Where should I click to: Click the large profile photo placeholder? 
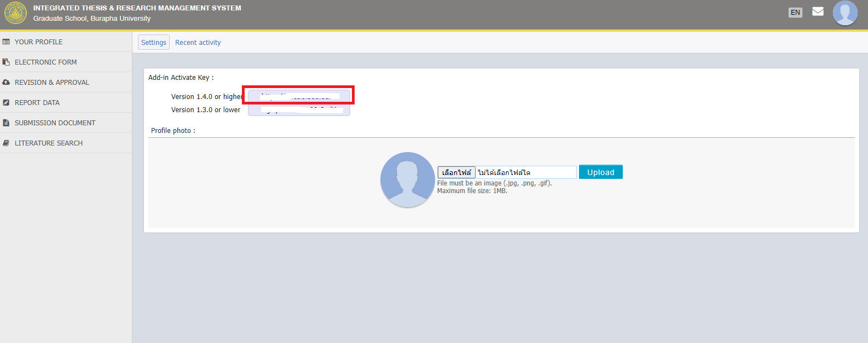(407, 179)
